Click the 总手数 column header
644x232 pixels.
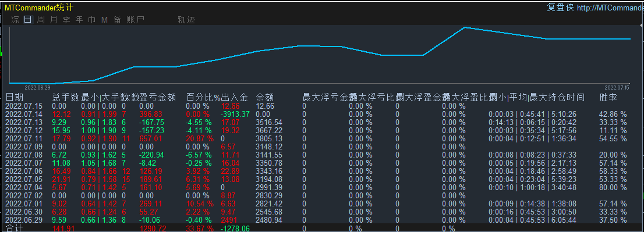pos(66,98)
